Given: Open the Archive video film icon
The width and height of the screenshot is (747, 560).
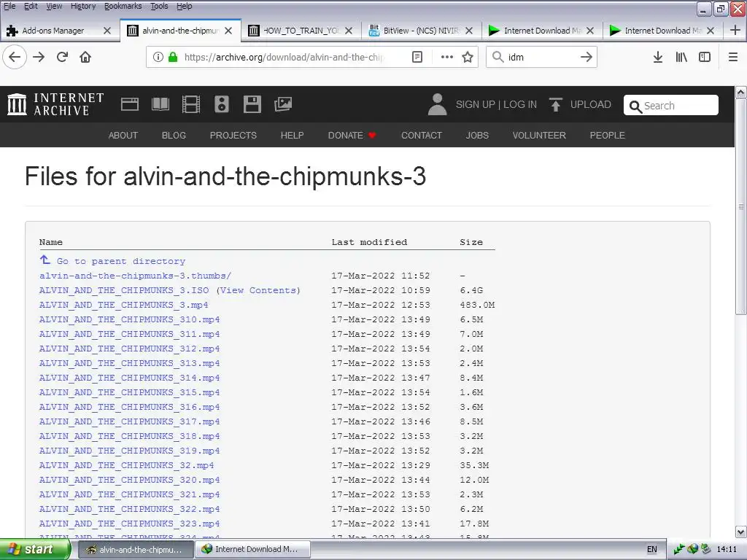Looking at the screenshot, I should (x=191, y=104).
